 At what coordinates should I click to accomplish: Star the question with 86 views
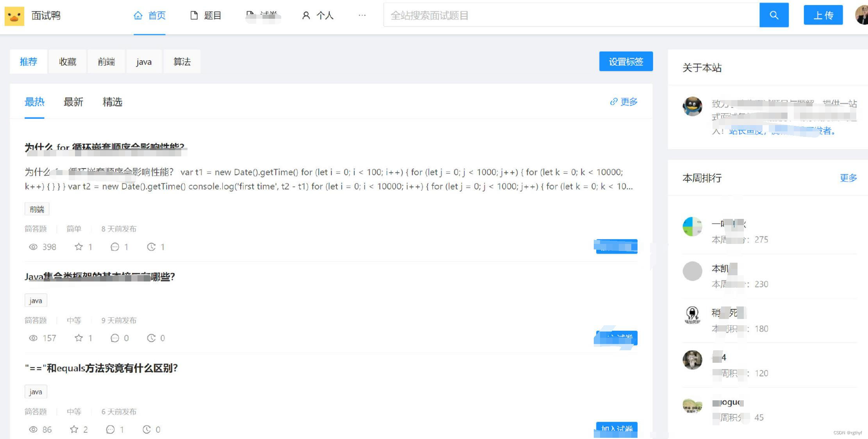[74, 429]
